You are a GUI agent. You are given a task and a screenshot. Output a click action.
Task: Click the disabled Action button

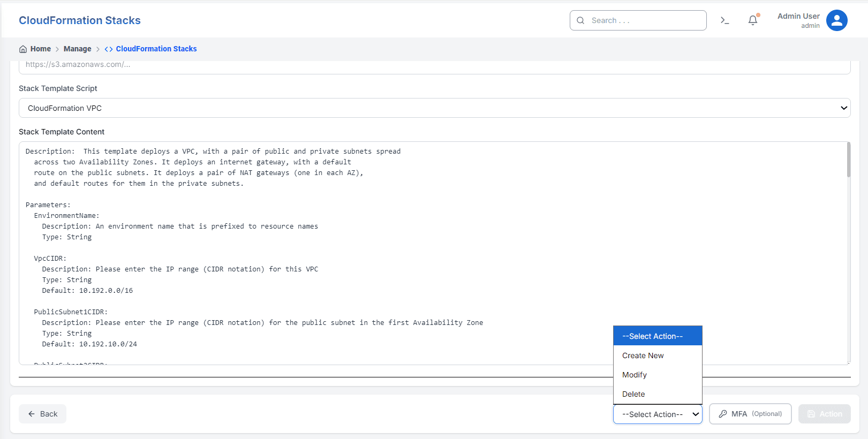825,414
